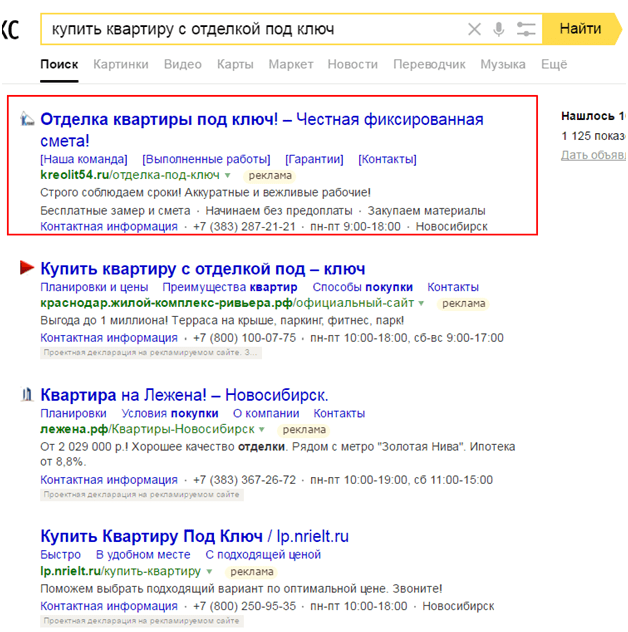The height and width of the screenshot is (632, 628).
Task: Clear the search query with X icon
Action: [x=474, y=29]
